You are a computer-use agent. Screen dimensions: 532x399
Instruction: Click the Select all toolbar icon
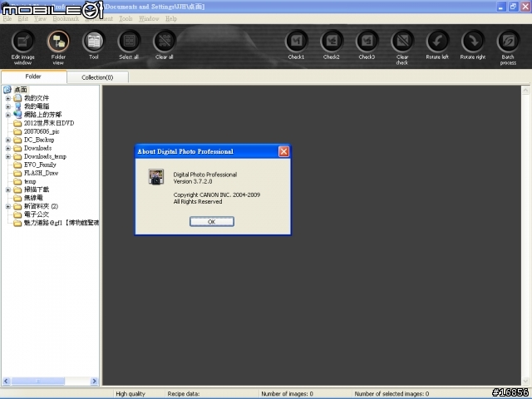[x=129, y=42]
